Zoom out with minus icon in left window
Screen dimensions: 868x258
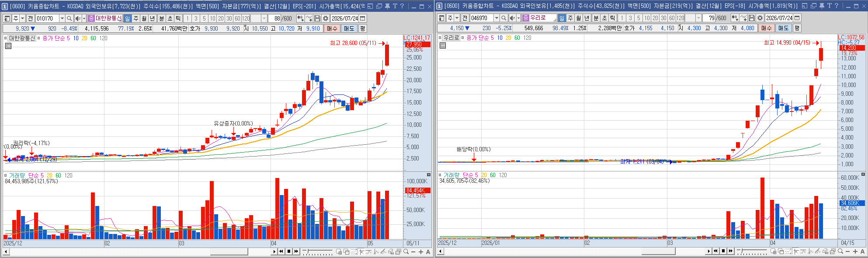coord(413,252)
